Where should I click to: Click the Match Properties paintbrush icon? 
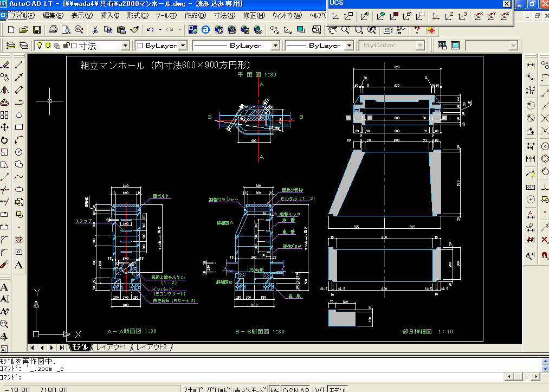point(135,30)
